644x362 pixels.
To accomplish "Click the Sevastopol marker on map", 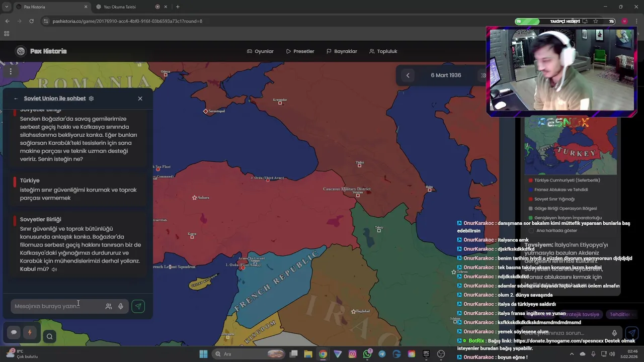I will (205, 111).
